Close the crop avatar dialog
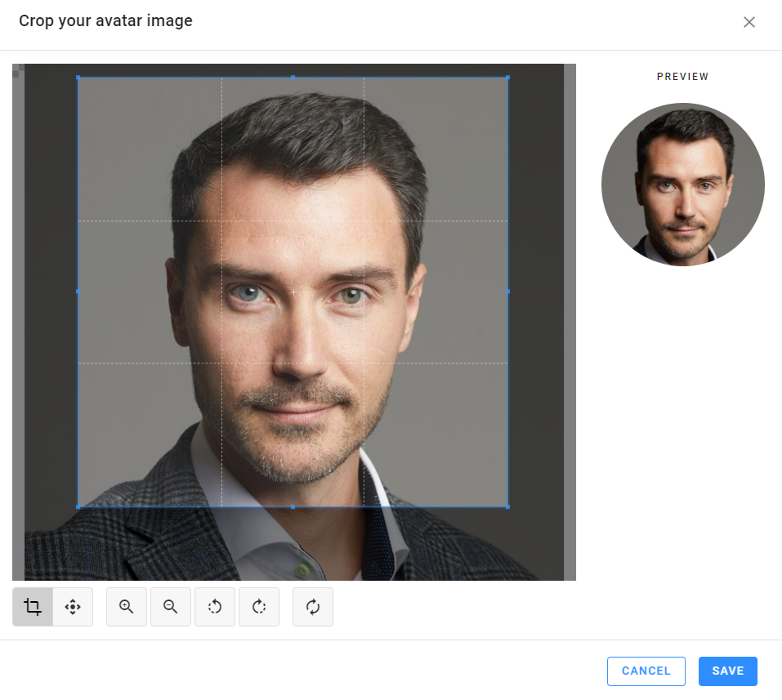This screenshot has height=700, width=782. [748, 22]
